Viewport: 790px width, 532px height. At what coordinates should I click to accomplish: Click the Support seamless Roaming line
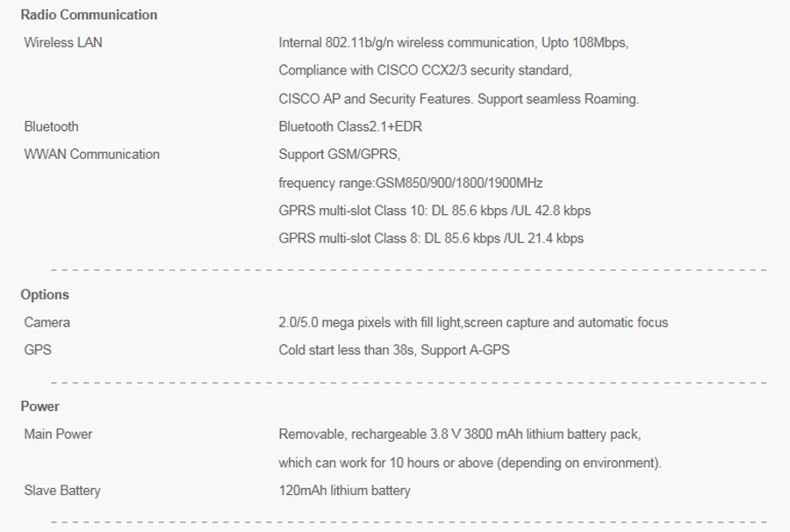[x=458, y=98]
